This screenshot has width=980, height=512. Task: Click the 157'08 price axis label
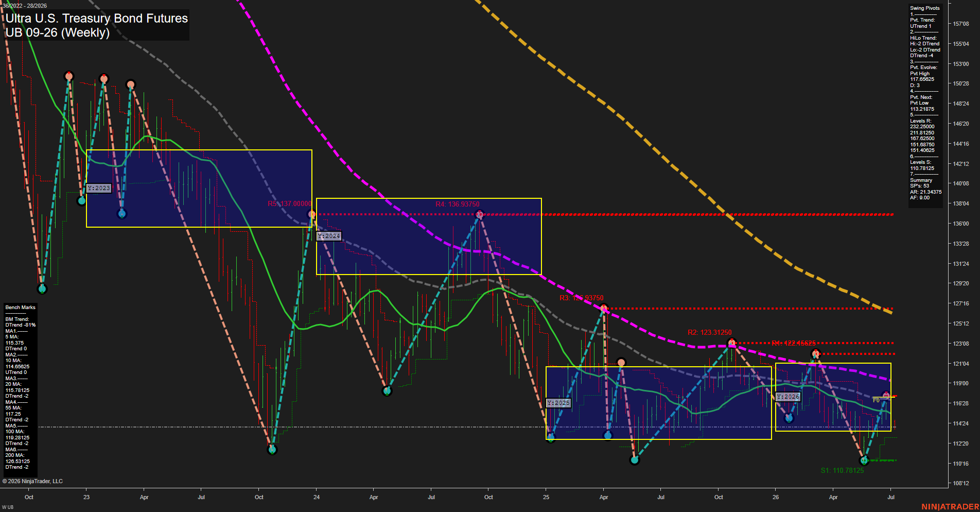pyautogui.click(x=961, y=24)
